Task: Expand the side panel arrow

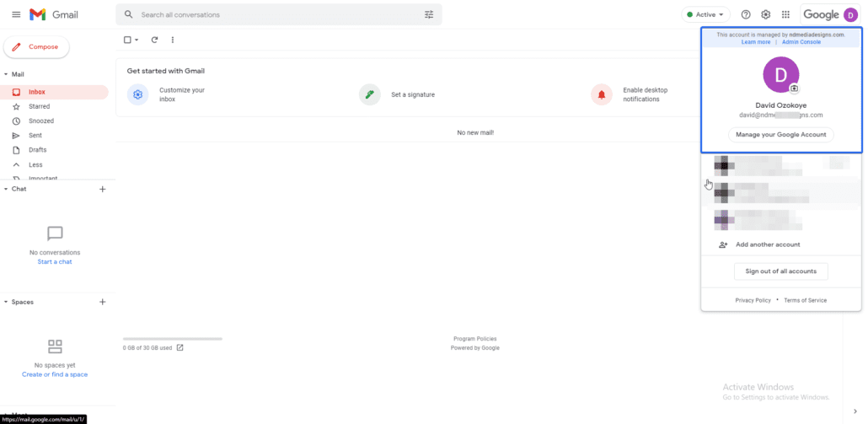Action: [855, 411]
